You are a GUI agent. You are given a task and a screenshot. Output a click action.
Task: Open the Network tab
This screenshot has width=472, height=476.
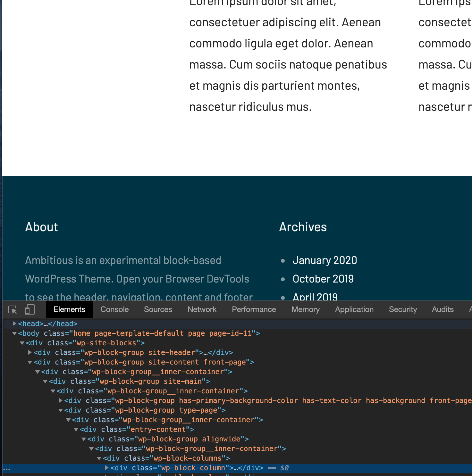click(x=202, y=309)
